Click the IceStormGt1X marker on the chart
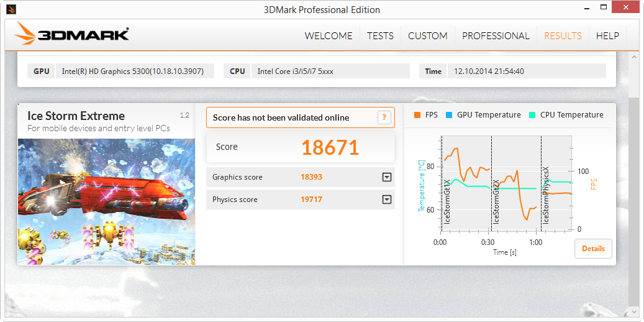The image size is (644, 322). tap(448, 201)
